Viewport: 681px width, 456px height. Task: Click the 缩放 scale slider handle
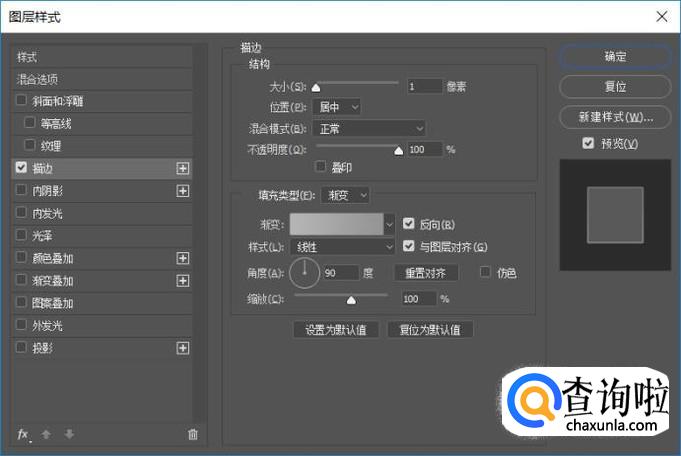click(x=351, y=300)
